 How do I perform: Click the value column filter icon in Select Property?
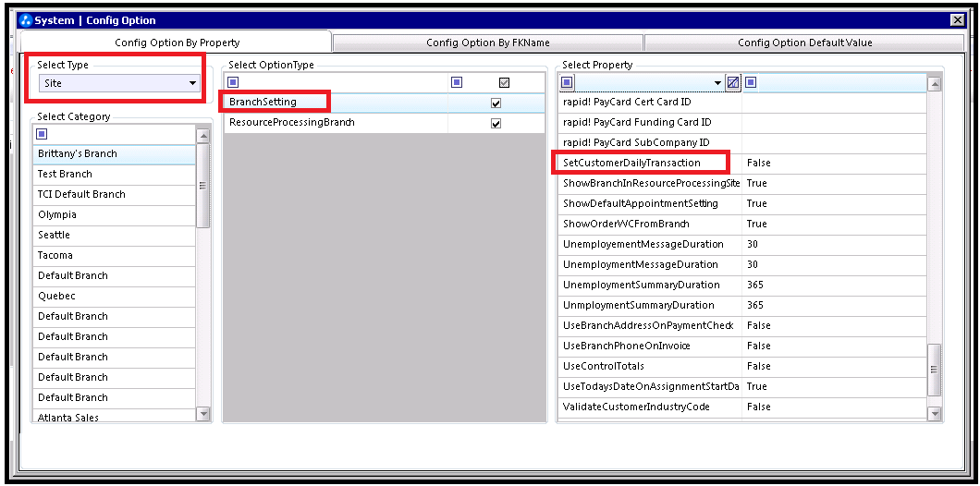[751, 83]
